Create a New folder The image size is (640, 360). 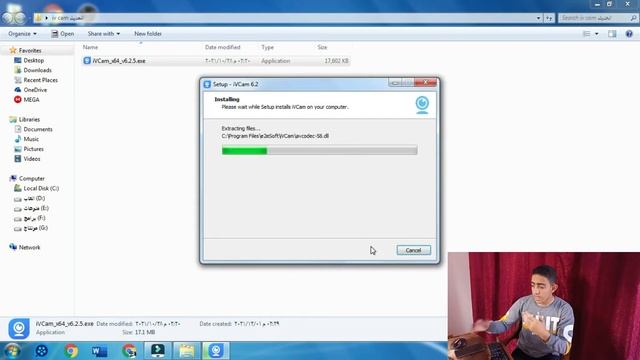[148, 33]
